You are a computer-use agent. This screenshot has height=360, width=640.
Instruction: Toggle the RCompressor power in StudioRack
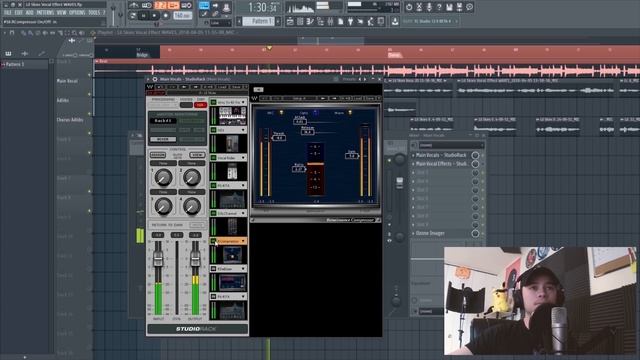(213, 241)
